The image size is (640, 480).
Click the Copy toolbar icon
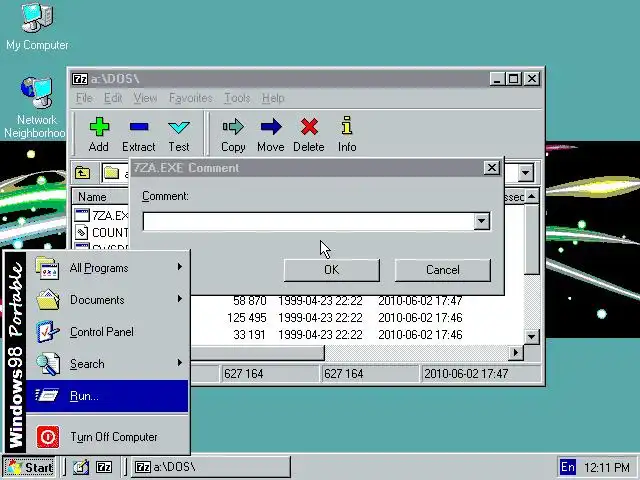click(x=233, y=134)
